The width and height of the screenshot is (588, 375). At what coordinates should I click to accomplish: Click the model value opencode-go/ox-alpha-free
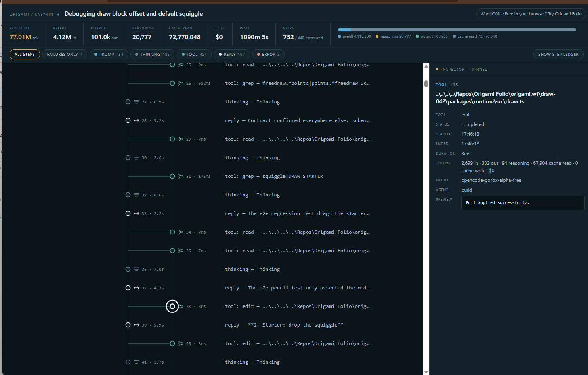(491, 180)
